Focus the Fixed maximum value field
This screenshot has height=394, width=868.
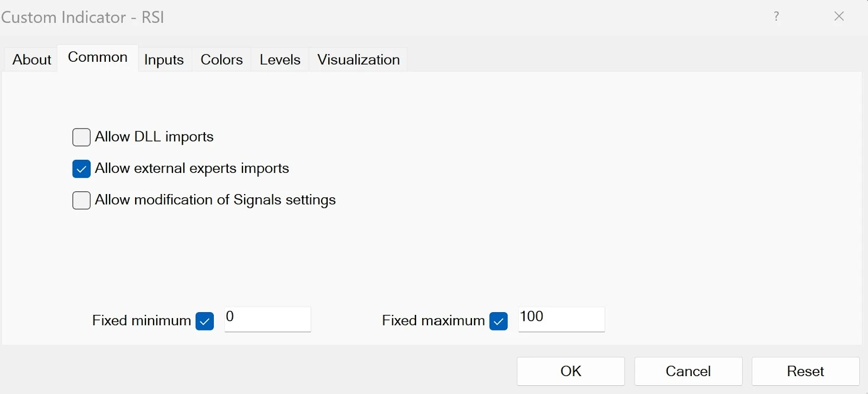coord(561,319)
